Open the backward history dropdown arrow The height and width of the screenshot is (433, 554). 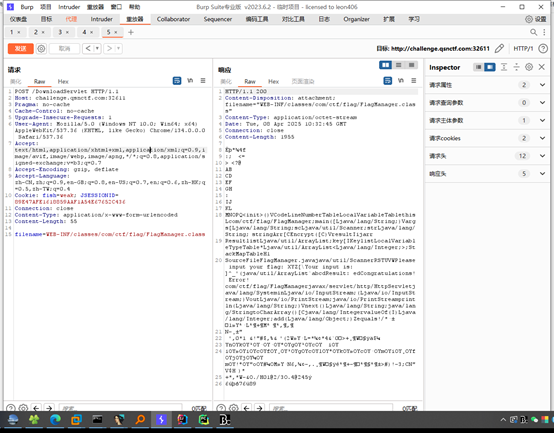(97, 48)
